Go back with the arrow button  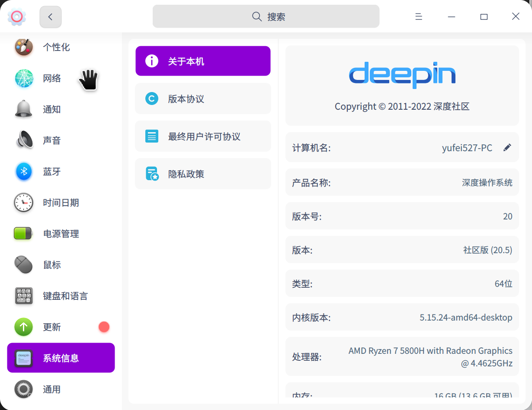[51, 17]
